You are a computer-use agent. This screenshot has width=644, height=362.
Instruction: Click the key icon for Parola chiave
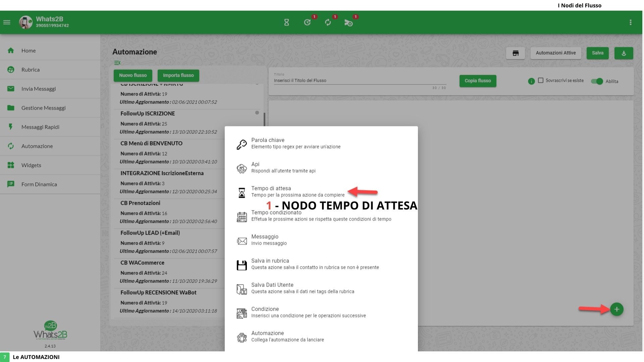241,144
